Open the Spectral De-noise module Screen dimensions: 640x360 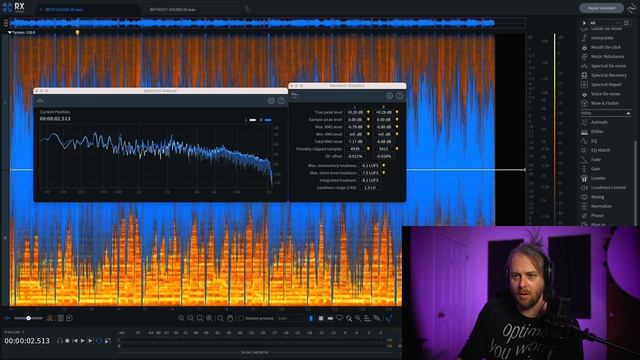tap(608, 66)
